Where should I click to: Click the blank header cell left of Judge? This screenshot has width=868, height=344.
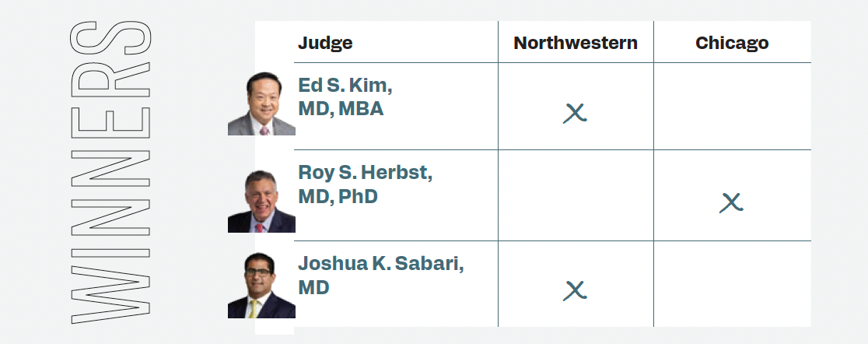[274, 42]
